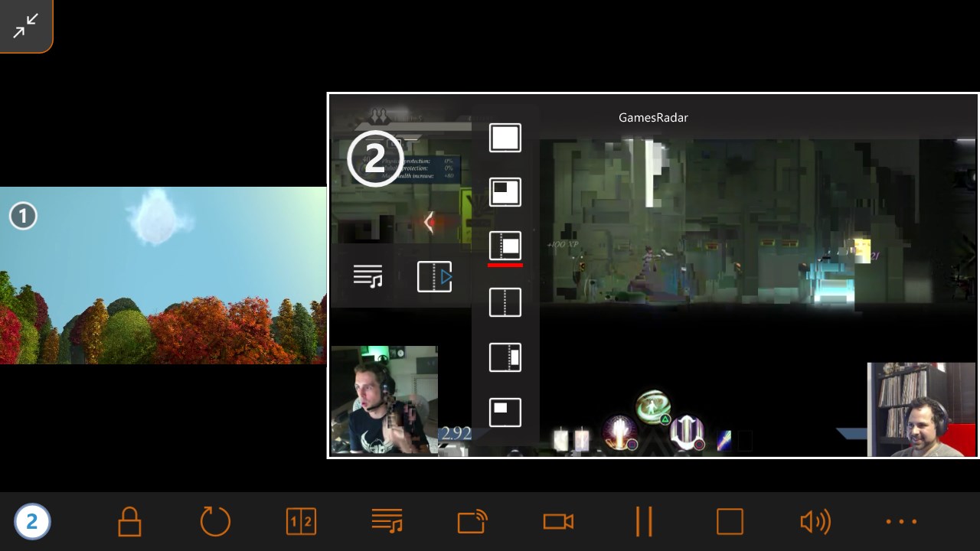Select the screen 2 indicator in bottom toolbar
The width and height of the screenshot is (980, 551).
31,522
